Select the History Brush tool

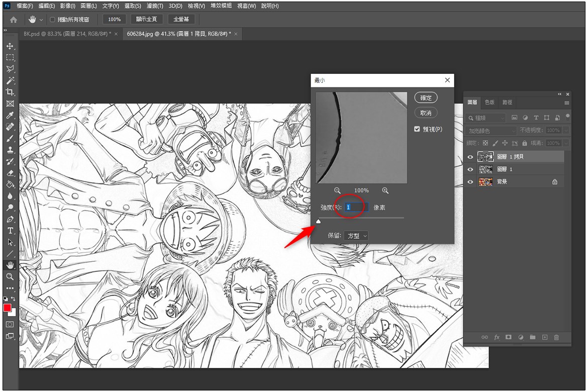tap(10, 161)
